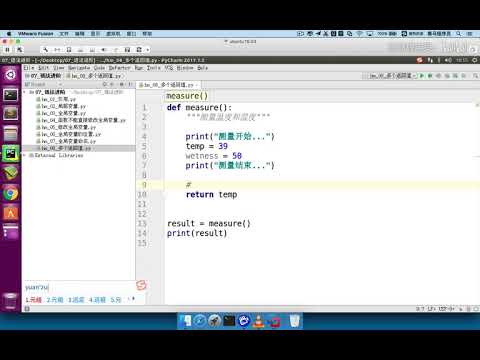Screen dimensions: 480x360
Task: Open the VCS menu in PyCharm
Action: click(169, 68)
